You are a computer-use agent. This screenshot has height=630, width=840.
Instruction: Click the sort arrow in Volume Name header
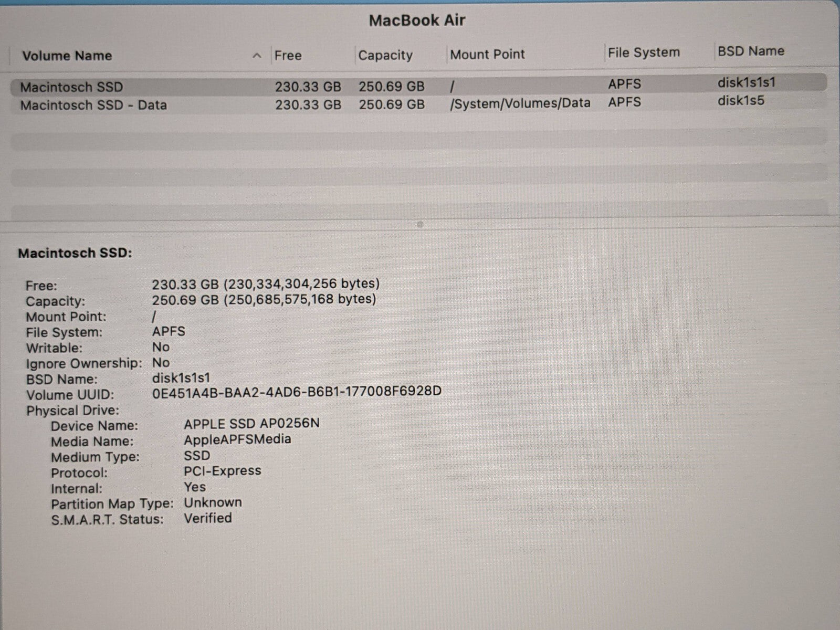[257, 56]
